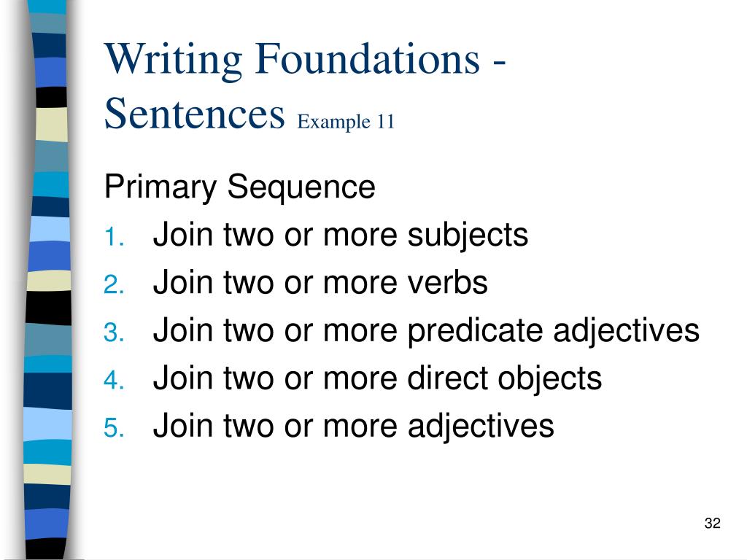Click the word 'Foundations' in the title
This screenshot has width=747, height=560.
pyautogui.click(x=368, y=59)
